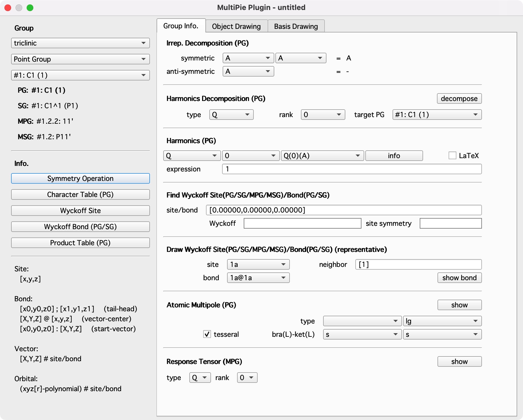The height and width of the screenshot is (420, 523).
Task: Open the Response Tensor rank dropdown
Action: [x=247, y=378]
